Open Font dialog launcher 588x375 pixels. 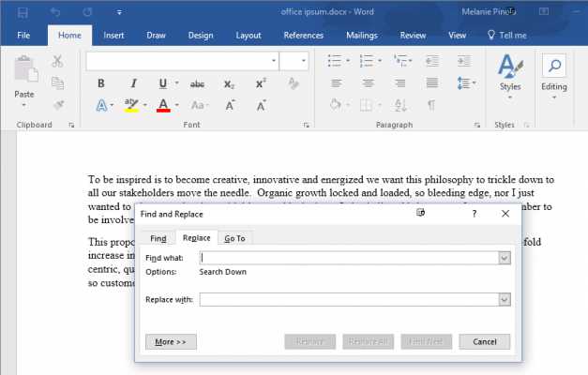(307, 126)
